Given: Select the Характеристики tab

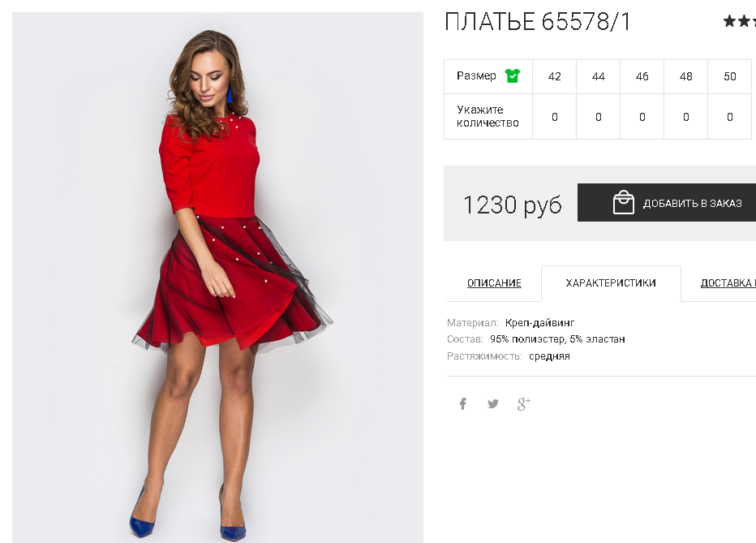Looking at the screenshot, I should click(x=611, y=283).
